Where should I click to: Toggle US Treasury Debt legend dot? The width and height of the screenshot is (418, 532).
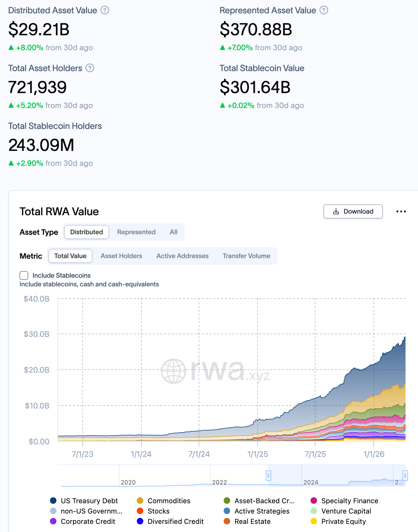coord(53,501)
